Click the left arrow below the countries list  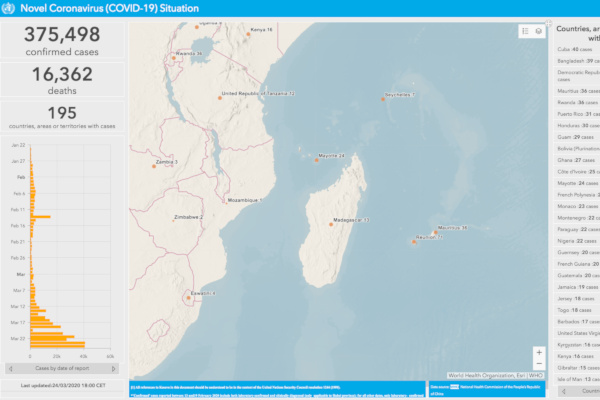564,391
